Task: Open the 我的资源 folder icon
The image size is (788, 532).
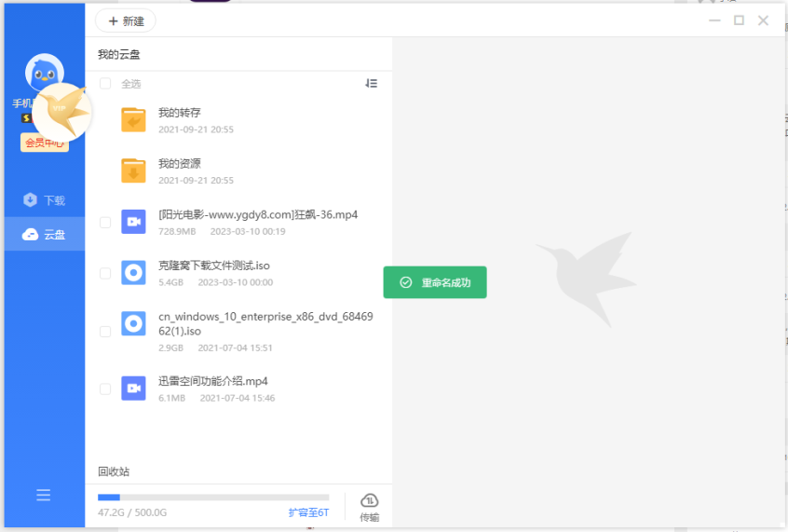Action: (x=133, y=171)
